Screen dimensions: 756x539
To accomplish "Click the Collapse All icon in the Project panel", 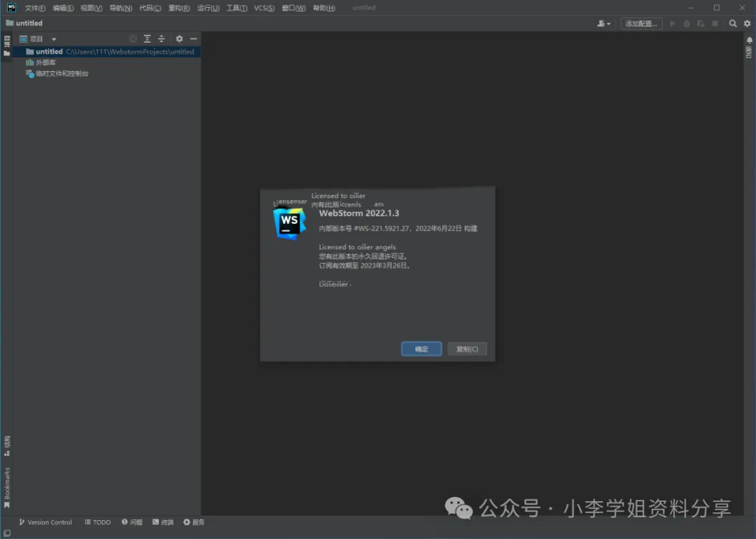I will [x=162, y=38].
